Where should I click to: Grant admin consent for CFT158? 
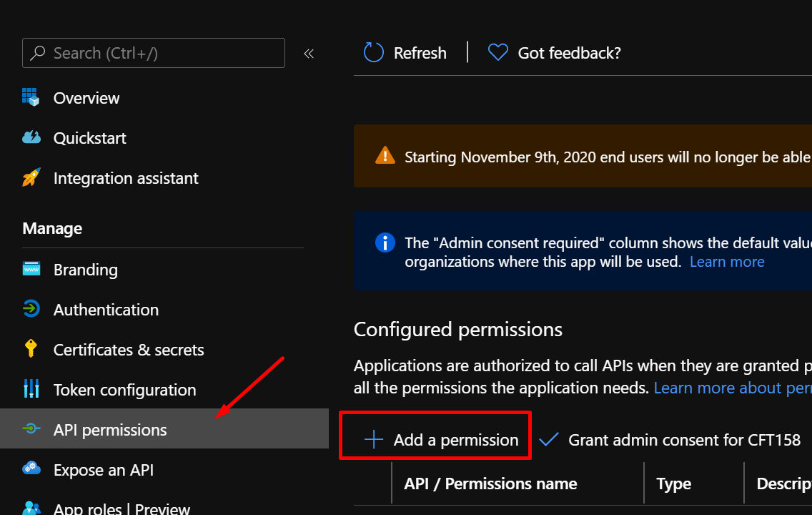(x=670, y=439)
